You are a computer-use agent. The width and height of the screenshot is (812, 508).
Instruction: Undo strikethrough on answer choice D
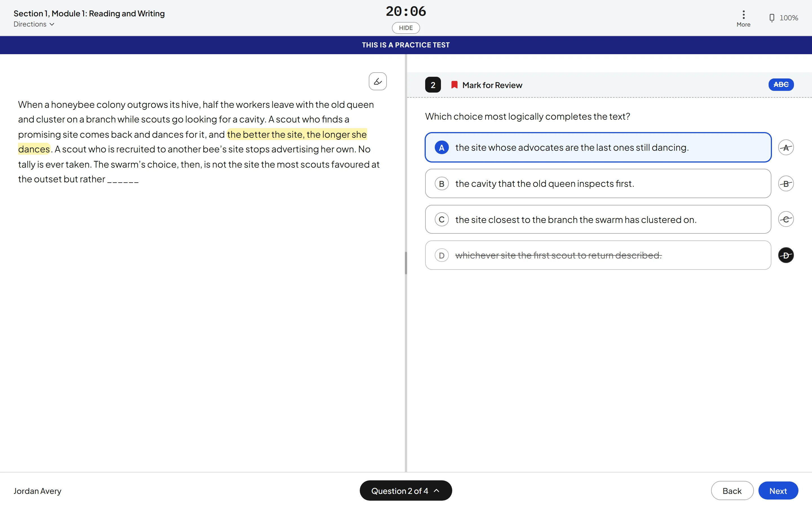pos(785,255)
